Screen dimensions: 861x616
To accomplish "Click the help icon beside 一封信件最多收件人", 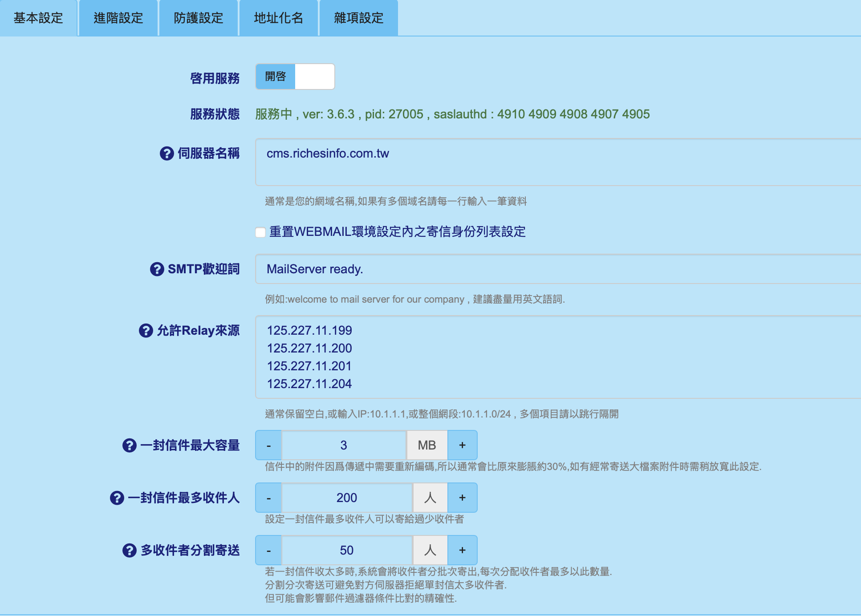I will pyautogui.click(x=117, y=498).
